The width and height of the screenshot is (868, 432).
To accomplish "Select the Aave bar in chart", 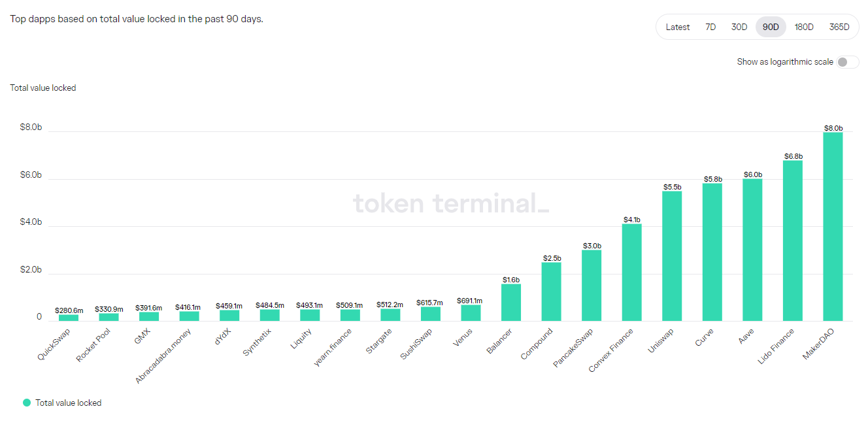I will [752, 250].
